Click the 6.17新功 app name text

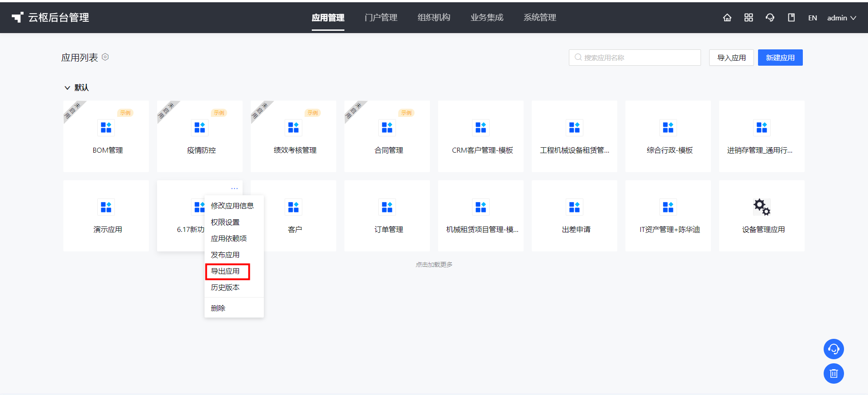191,230
